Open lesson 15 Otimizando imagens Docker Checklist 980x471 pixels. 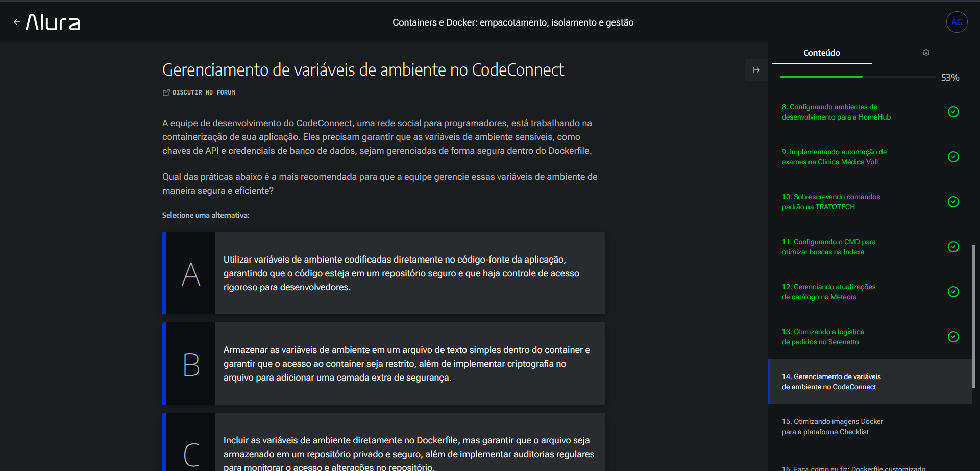coord(869,427)
